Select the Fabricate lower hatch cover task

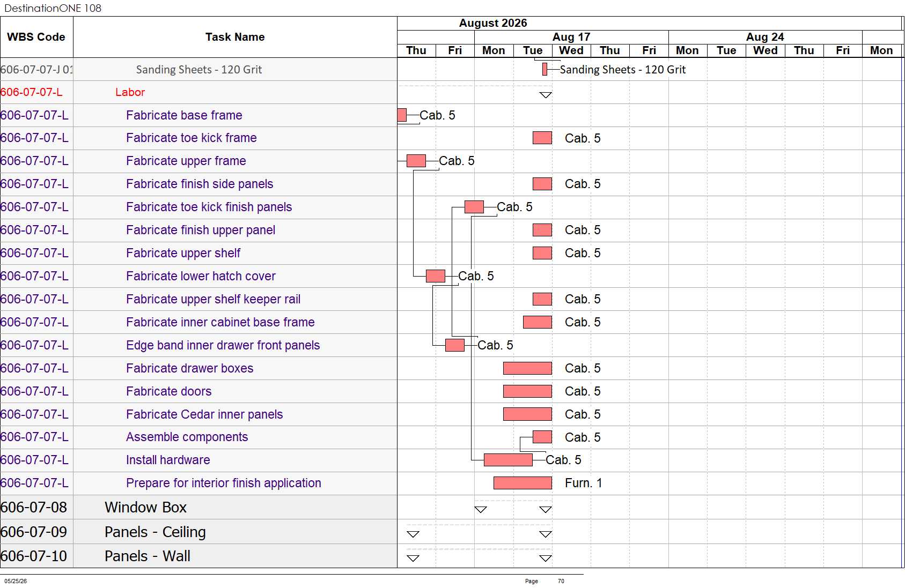[x=201, y=276]
